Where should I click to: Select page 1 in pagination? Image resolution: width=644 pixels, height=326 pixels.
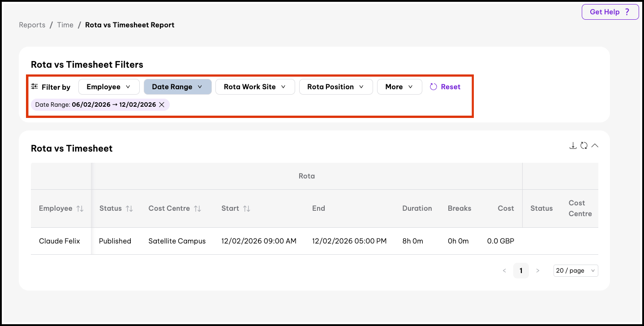tap(521, 270)
